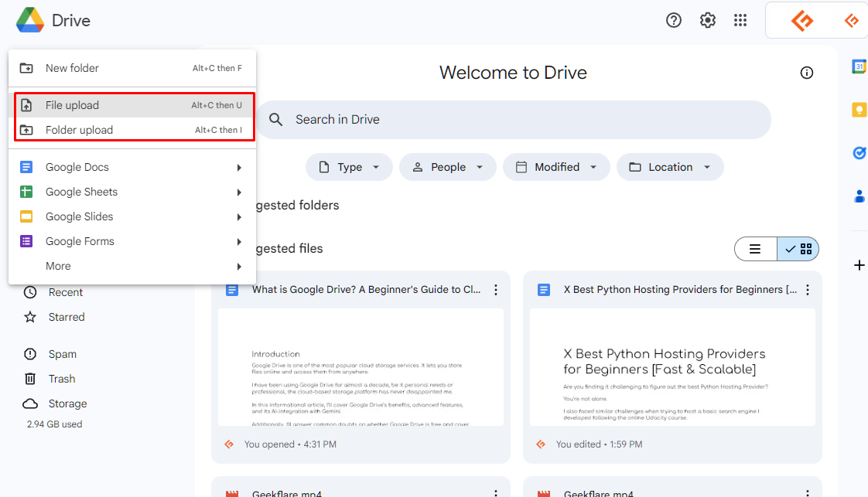The width and height of the screenshot is (868, 497).
Task: Open the Location filter dropdown
Action: [670, 167]
